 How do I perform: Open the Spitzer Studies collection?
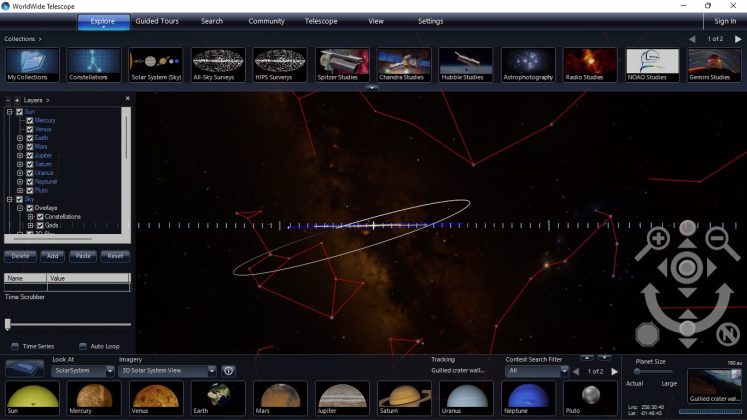click(x=342, y=65)
